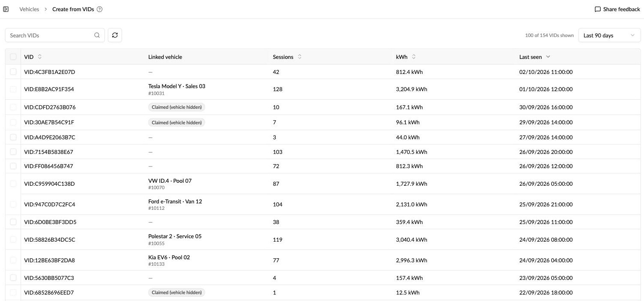The image size is (644, 301).
Task: Click Claimed badge for VID:CDFD2763B076
Action: (177, 107)
